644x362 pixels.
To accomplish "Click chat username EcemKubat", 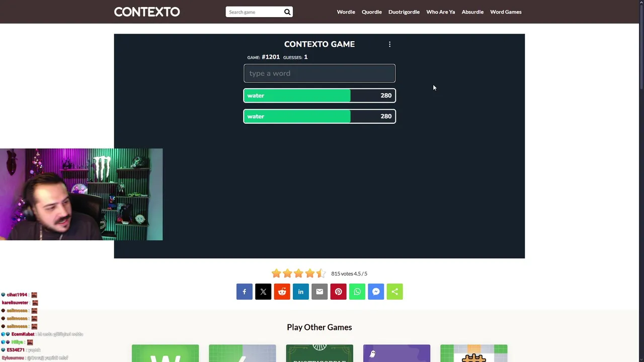I will click(23, 334).
